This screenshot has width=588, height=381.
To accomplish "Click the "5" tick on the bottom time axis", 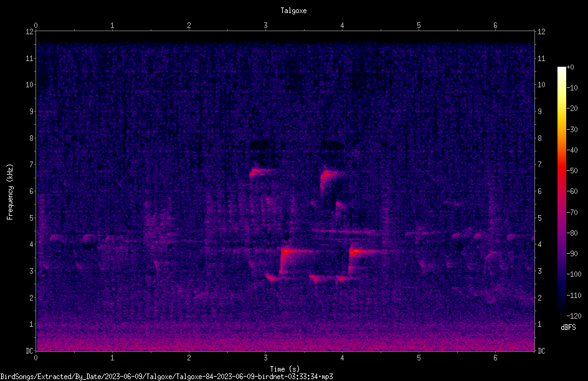I will point(419,358).
